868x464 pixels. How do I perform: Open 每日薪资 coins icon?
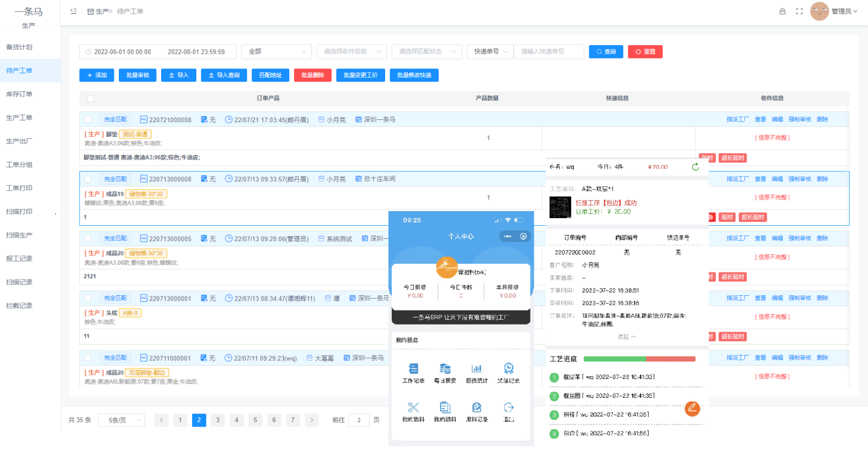pyautogui.click(x=445, y=368)
